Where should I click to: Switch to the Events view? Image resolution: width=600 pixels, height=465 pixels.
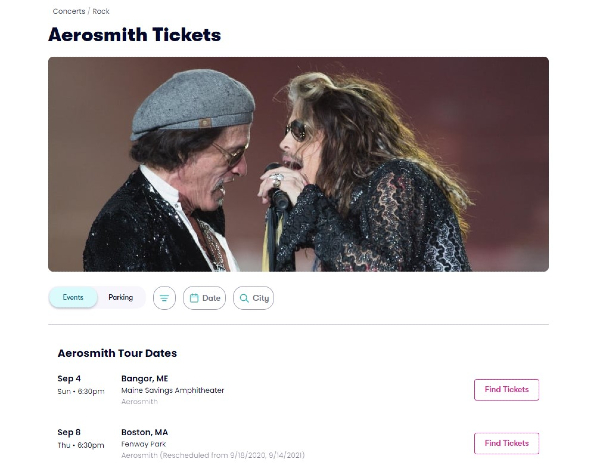[x=73, y=297]
